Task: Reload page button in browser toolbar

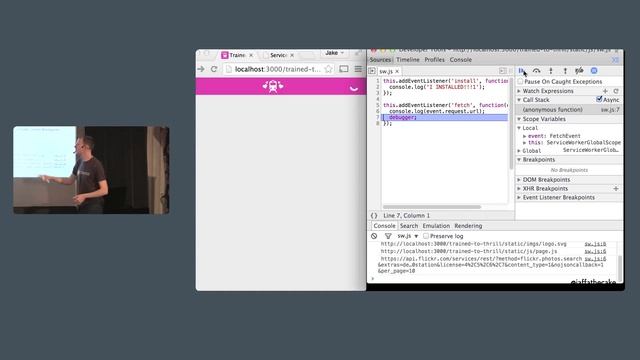Action: [214, 69]
